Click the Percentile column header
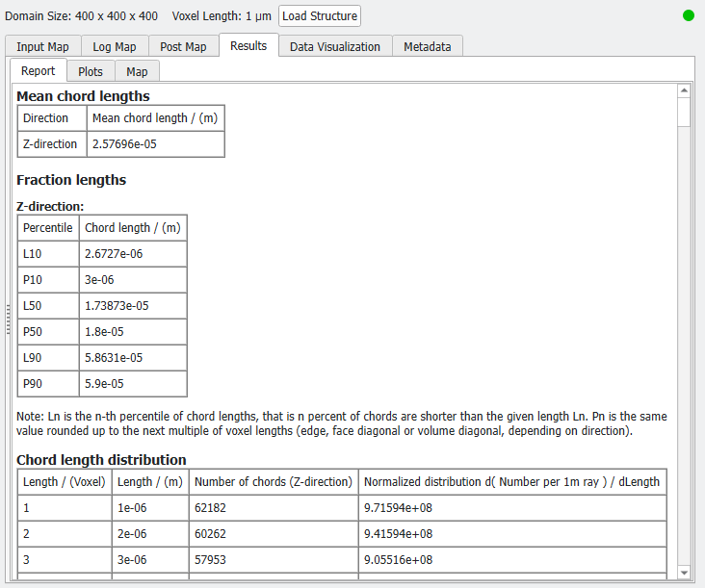The height and width of the screenshot is (588, 705). 47,228
